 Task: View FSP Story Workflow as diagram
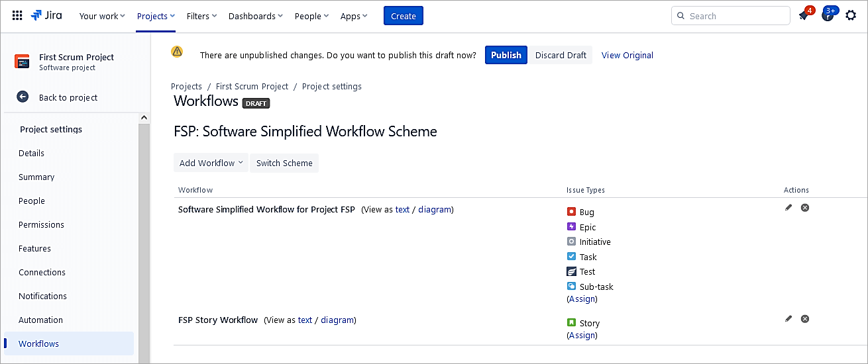point(337,320)
